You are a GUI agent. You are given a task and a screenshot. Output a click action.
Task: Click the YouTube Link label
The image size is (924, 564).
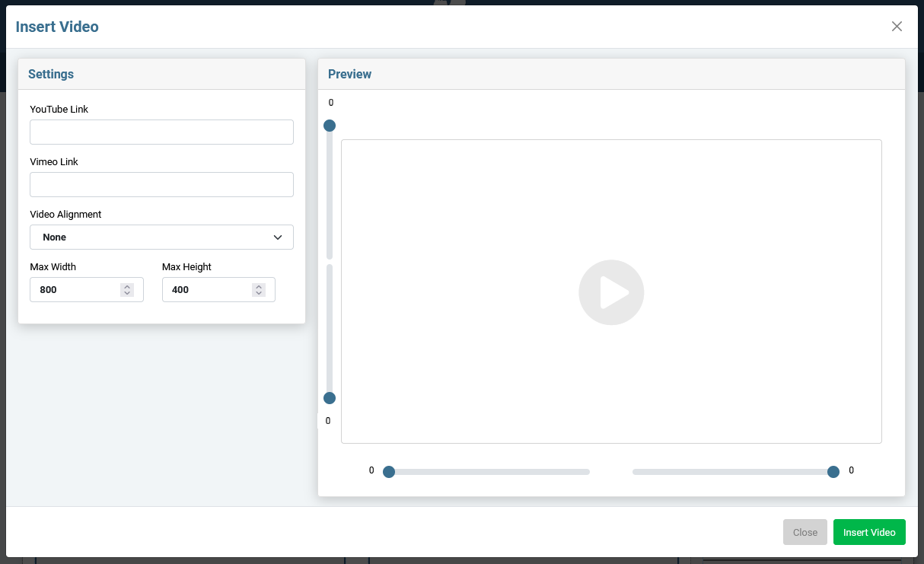[59, 110]
